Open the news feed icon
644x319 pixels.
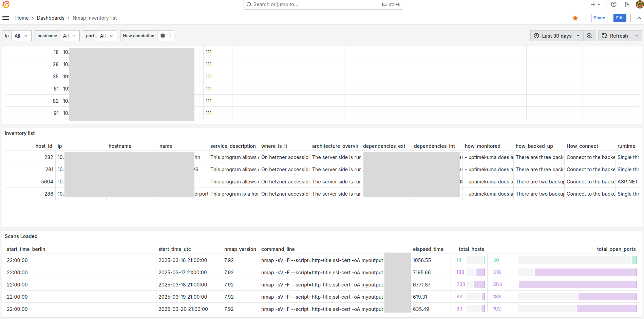coord(627,4)
